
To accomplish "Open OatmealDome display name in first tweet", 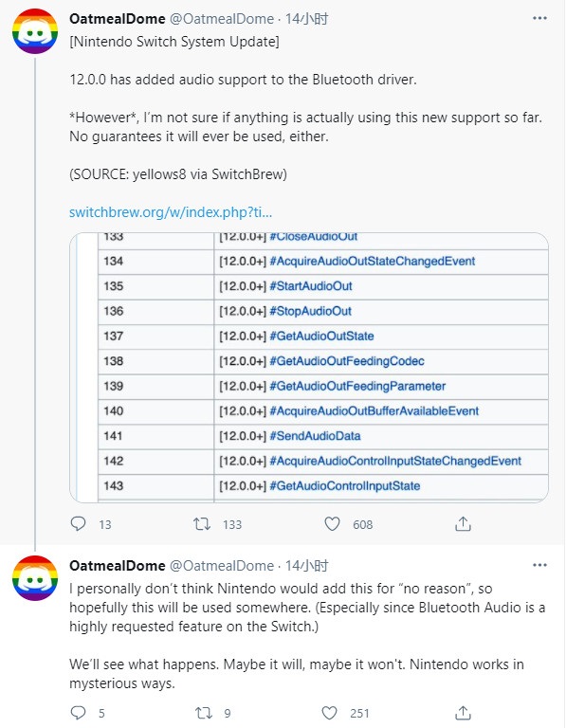I will pos(118,19).
